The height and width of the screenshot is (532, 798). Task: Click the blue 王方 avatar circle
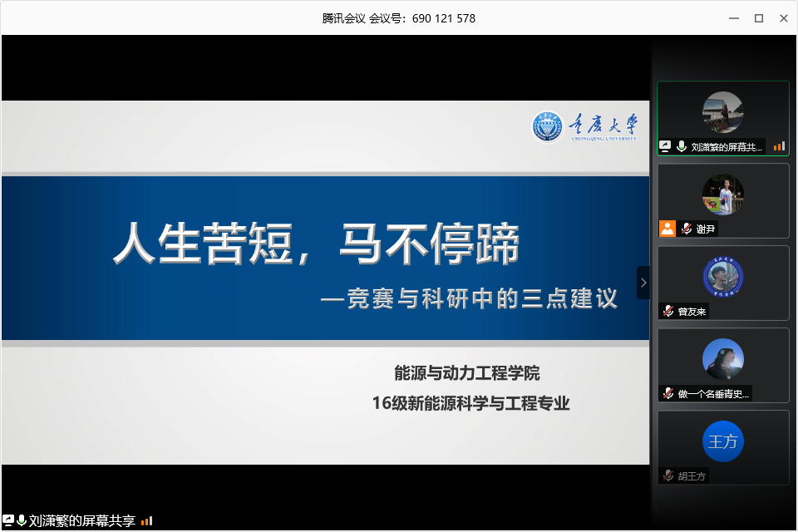(x=722, y=441)
